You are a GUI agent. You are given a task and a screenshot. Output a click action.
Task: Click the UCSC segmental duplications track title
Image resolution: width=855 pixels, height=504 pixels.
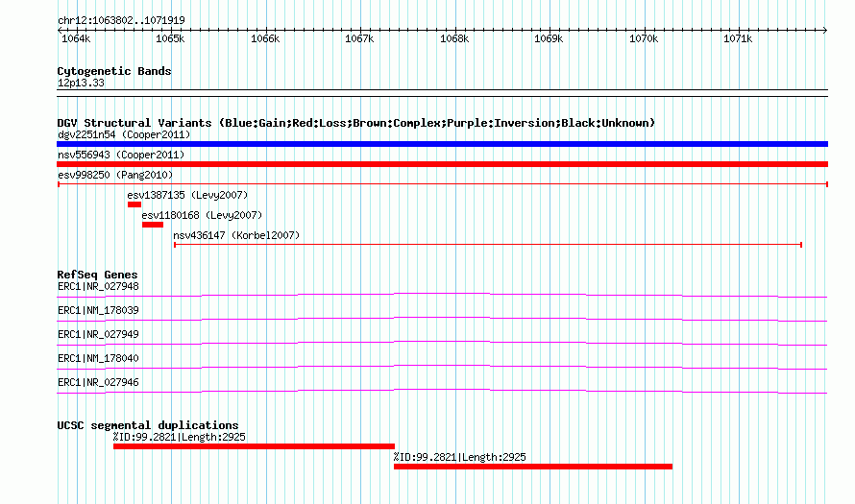pyautogui.click(x=148, y=425)
